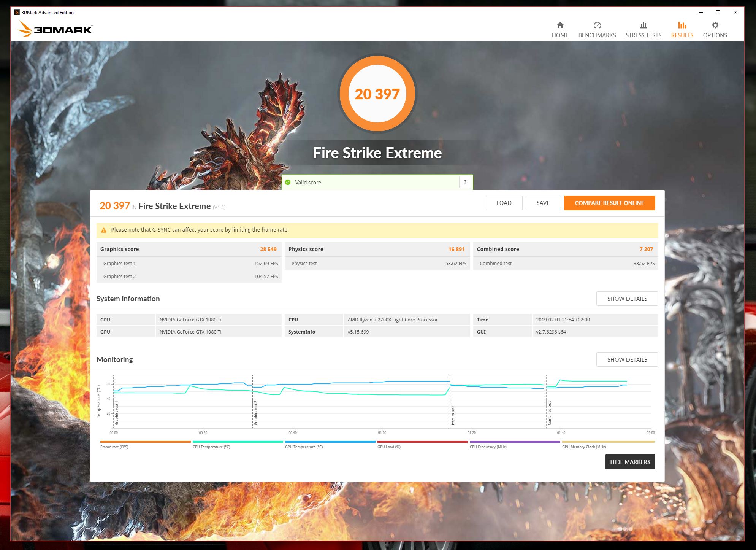Click the G-SYNC warning notice text
This screenshot has width=756, height=550.
pyautogui.click(x=200, y=230)
